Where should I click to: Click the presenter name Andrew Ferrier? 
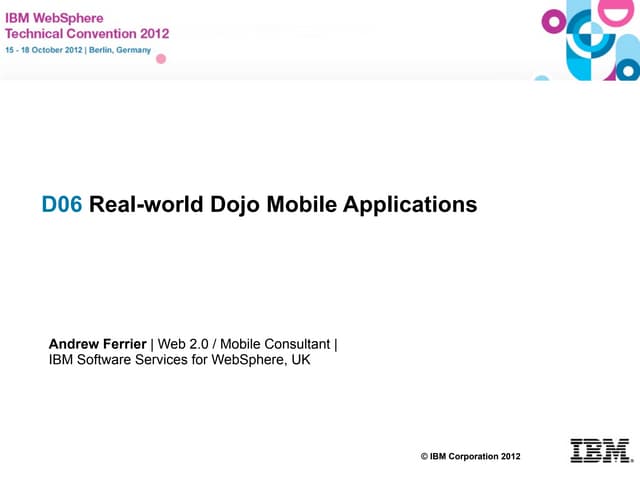point(97,345)
